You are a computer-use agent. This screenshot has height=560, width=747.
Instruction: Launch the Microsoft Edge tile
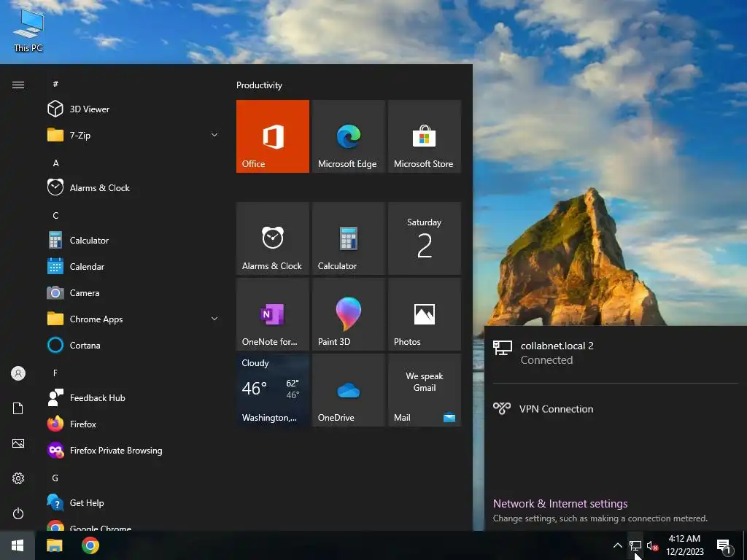348,136
